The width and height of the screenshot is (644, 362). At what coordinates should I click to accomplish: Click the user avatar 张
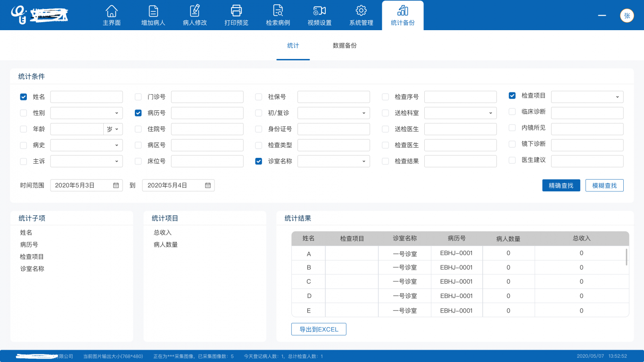[627, 16]
